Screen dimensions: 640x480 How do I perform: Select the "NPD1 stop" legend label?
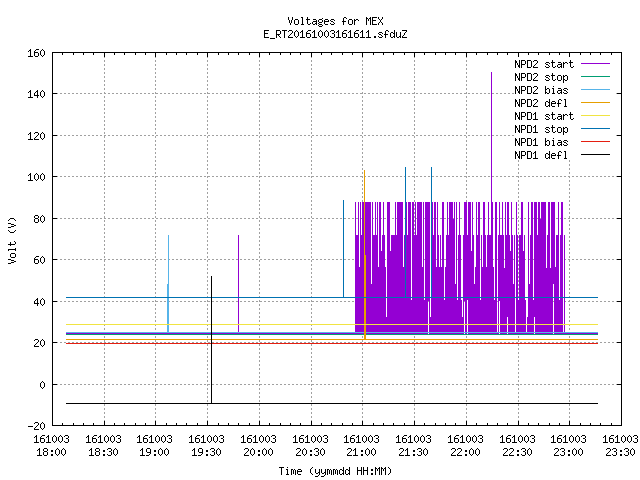point(541,129)
